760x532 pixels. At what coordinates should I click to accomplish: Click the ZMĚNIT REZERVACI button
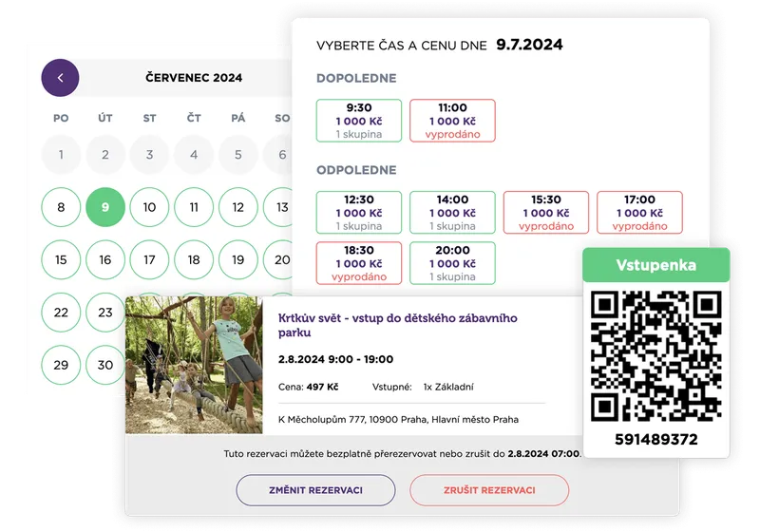pyautogui.click(x=316, y=490)
